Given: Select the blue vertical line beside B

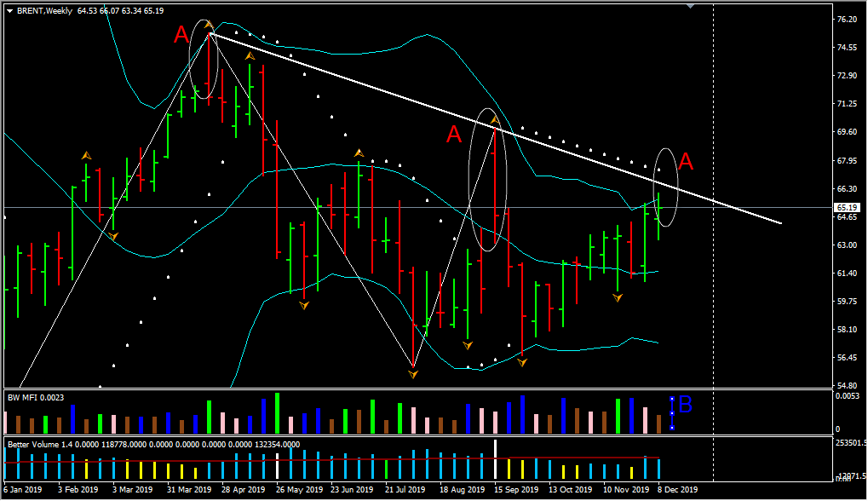Looking at the screenshot, I should (x=671, y=413).
